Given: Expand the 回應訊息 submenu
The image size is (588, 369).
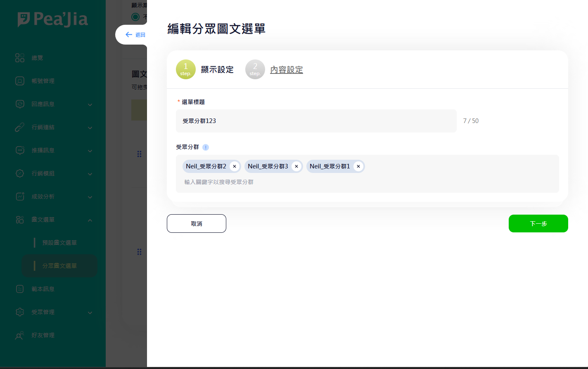Looking at the screenshot, I should [90, 104].
